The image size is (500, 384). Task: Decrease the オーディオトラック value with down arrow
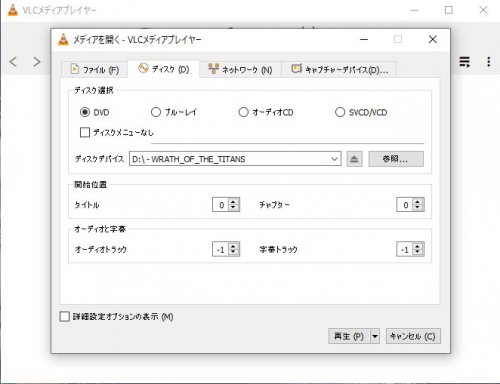pos(233,252)
